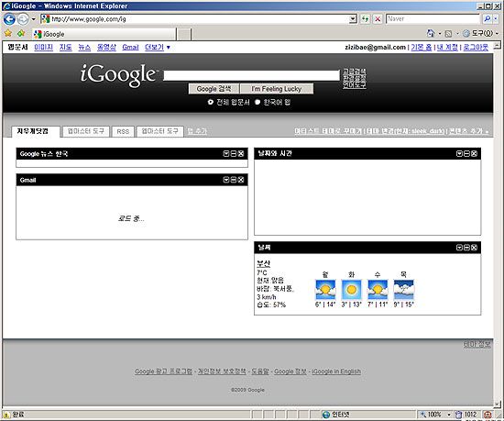
Task: Open the 동영상 video link
Action: 106,48
